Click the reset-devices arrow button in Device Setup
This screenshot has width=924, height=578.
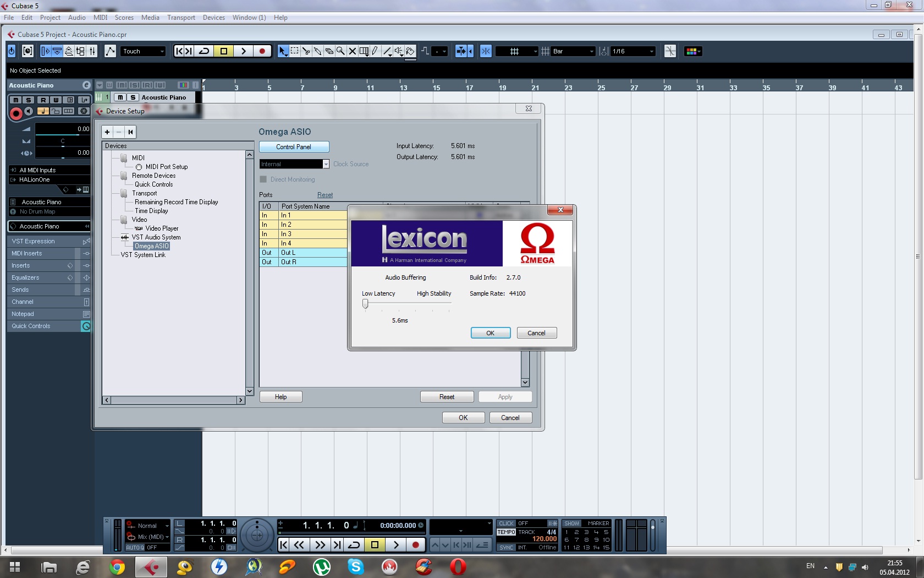(130, 132)
